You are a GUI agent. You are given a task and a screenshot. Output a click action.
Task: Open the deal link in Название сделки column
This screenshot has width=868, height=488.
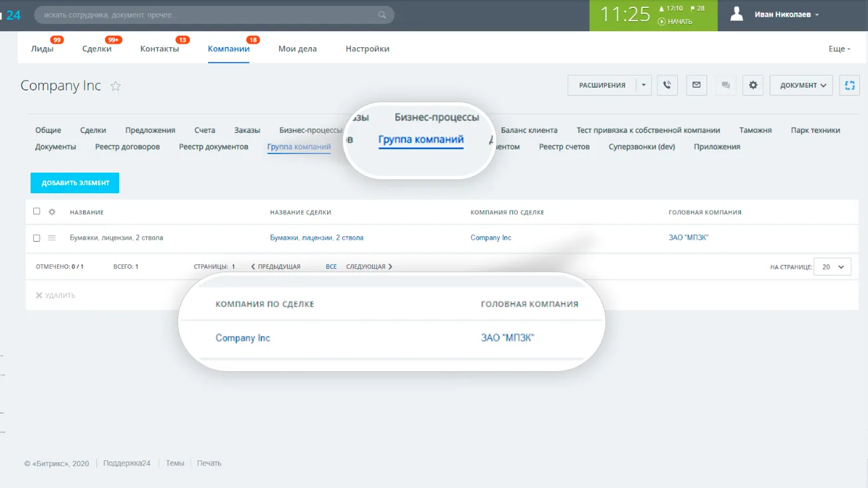pyautogui.click(x=316, y=238)
